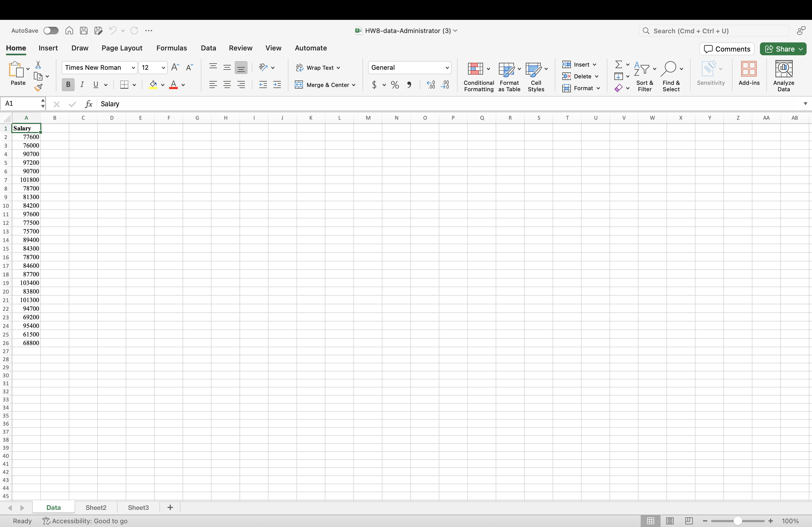Image resolution: width=812 pixels, height=527 pixels.
Task: Open the Comments button
Action: [727, 49]
